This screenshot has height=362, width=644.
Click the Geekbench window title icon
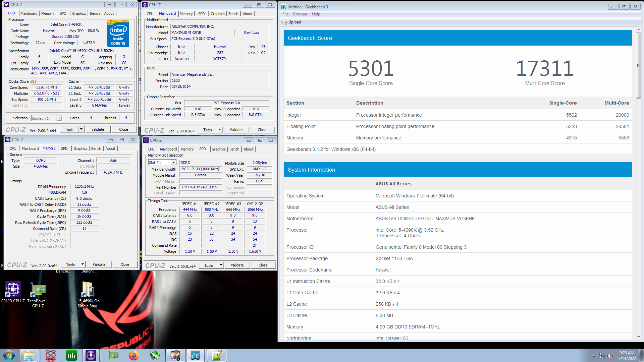point(283,7)
